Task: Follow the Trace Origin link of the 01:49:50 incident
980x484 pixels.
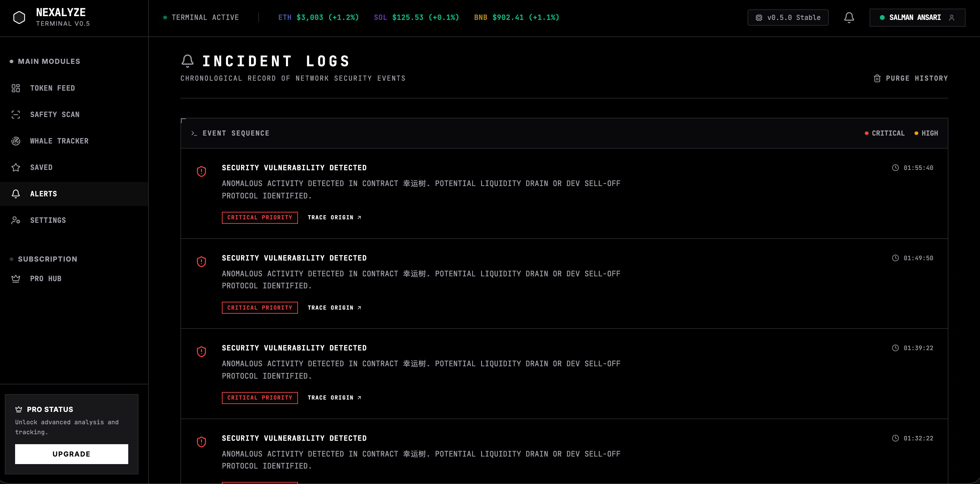Action: pos(334,308)
